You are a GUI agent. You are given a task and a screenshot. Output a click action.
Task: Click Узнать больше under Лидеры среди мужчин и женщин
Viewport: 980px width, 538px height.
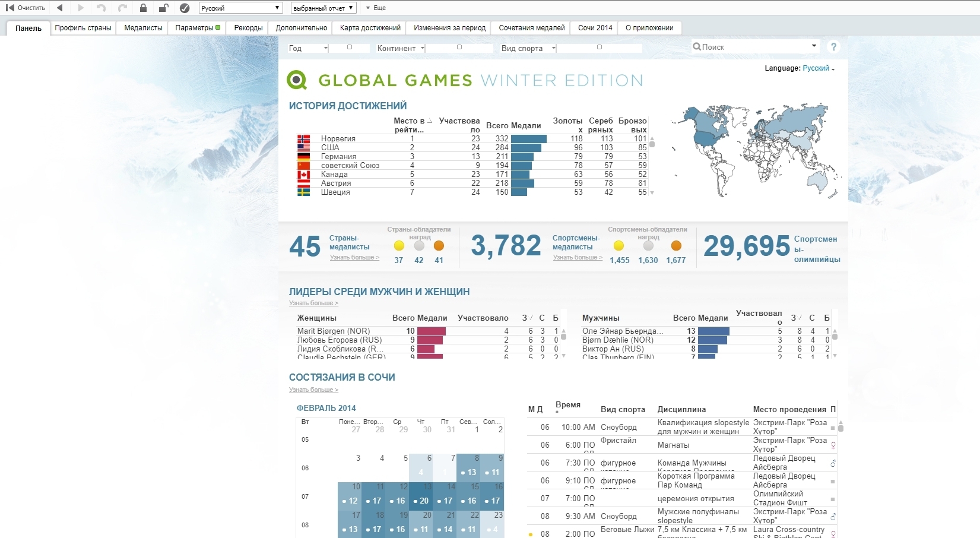pyautogui.click(x=313, y=303)
